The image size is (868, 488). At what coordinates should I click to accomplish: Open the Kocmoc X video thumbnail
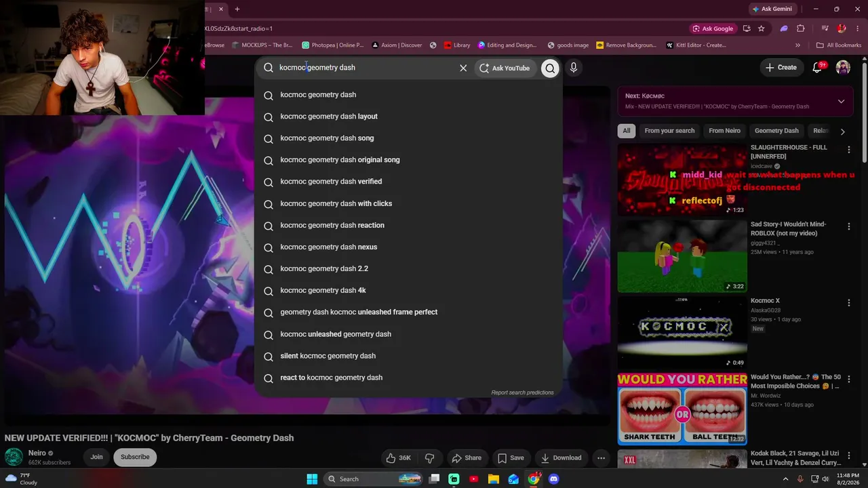(x=682, y=331)
